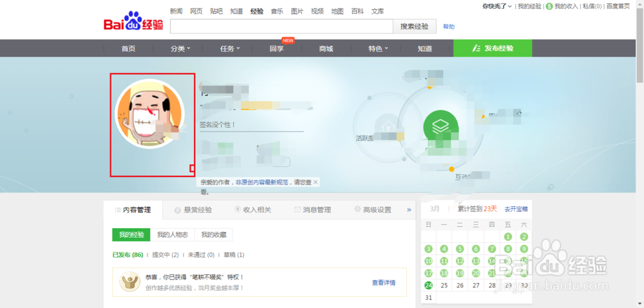Click the green coin icon beside 我的收入

(x=549, y=6)
